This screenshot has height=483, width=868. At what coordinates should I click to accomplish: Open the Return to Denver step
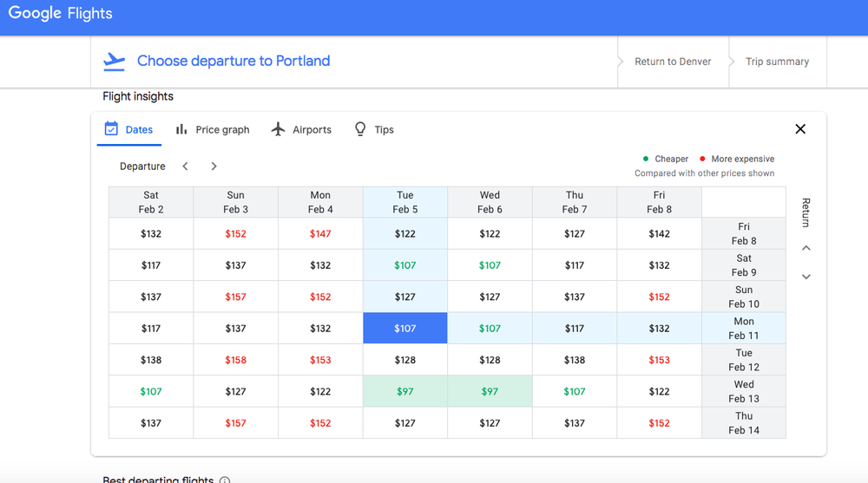pyautogui.click(x=673, y=62)
